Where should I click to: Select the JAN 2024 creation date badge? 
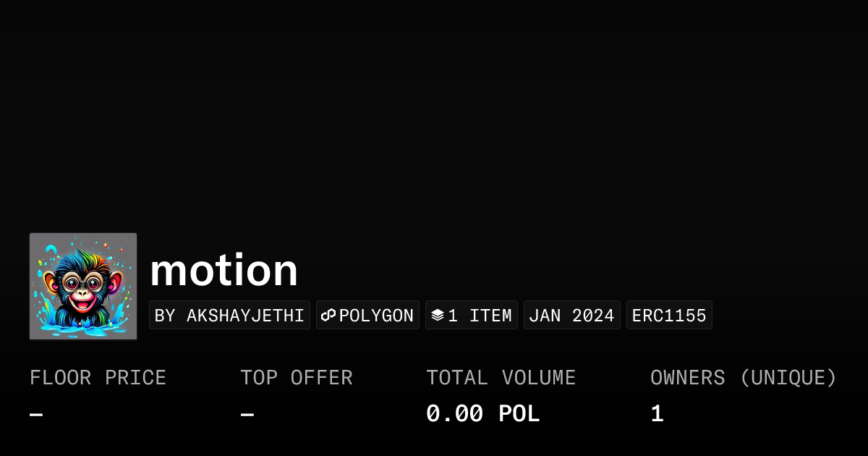(x=571, y=316)
